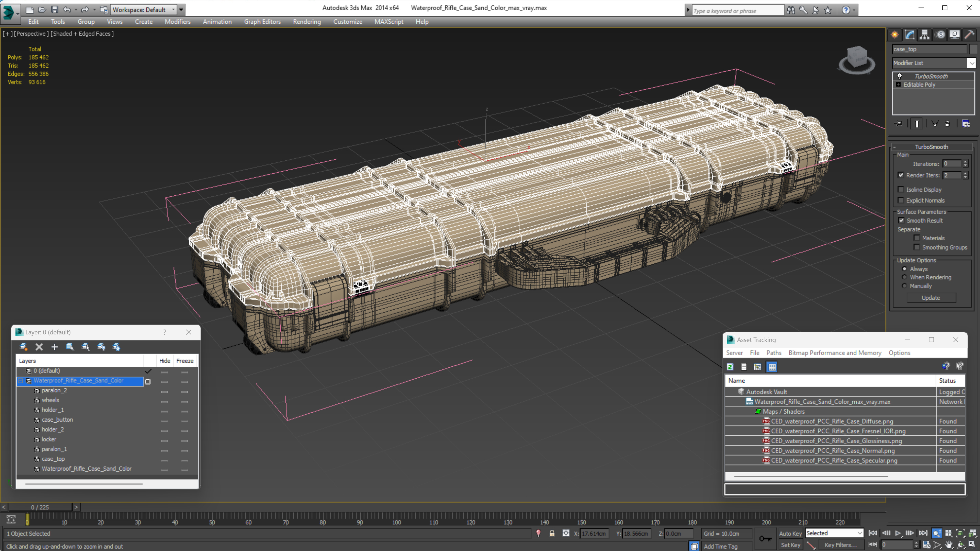The width and height of the screenshot is (980, 551).
Task: Toggle the Selection Lock padlock icon
Action: coord(552,533)
